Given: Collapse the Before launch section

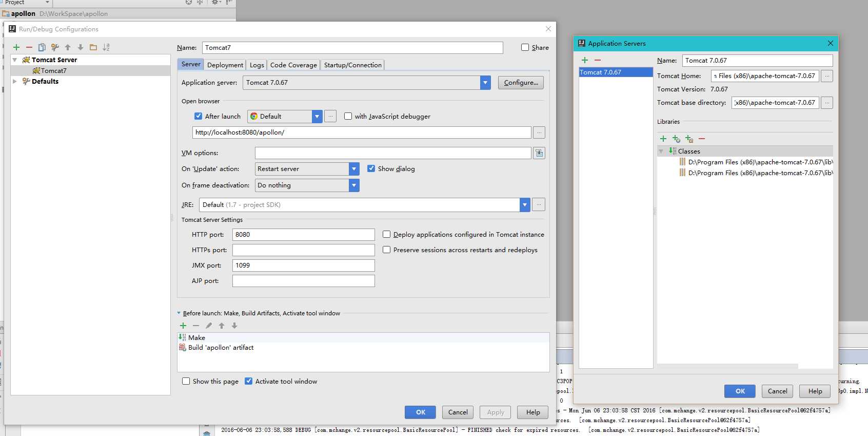Looking at the screenshot, I should 179,313.
